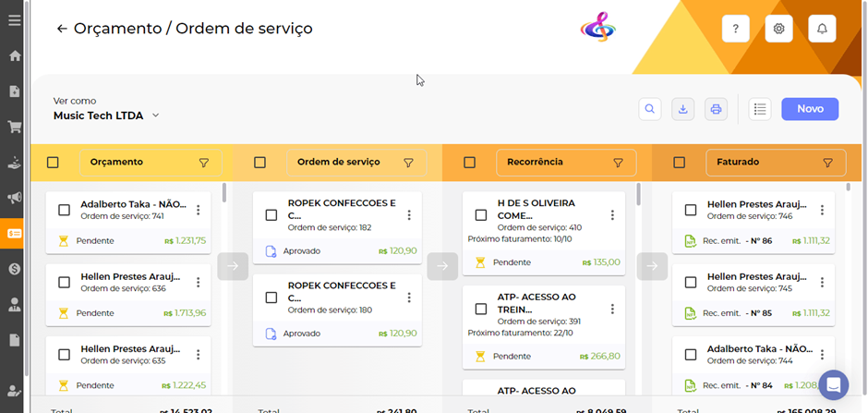Click the printer icon button
Image resolution: width=868 pixels, height=413 pixels.
pos(716,109)
